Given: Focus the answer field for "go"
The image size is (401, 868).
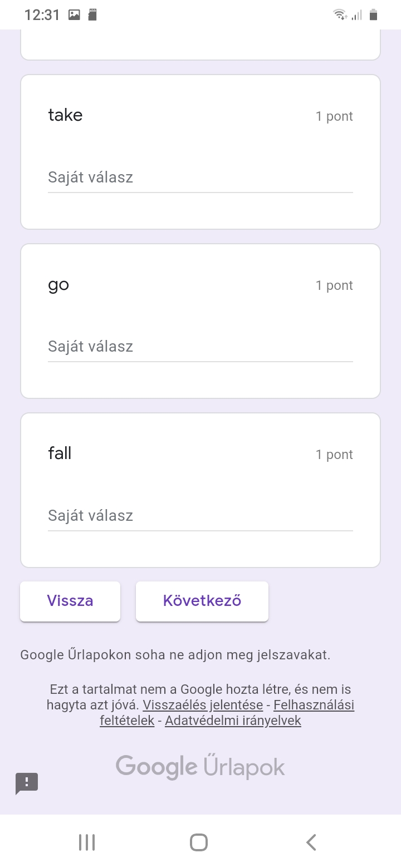Looking at the screenshot, I should (200, 347).
